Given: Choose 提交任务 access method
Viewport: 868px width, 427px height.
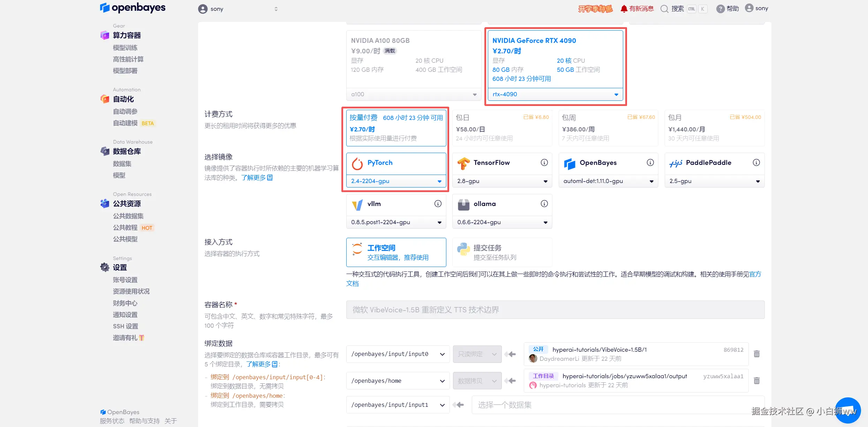Looking at the screenshot, I should (x=502, y=252).
